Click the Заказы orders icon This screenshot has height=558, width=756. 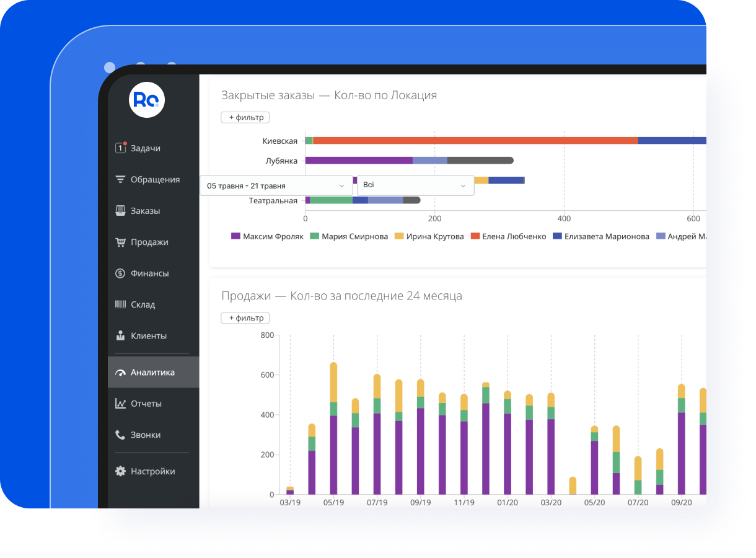coord(120,211)
